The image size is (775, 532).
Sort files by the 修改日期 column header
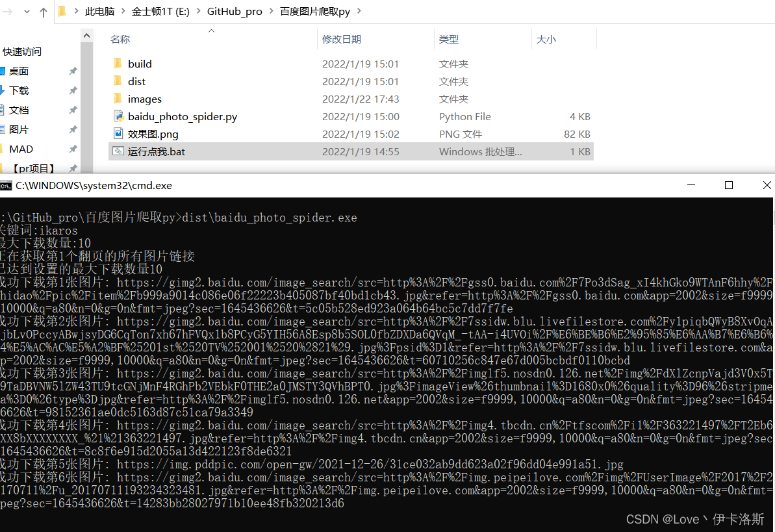point(342,39)
